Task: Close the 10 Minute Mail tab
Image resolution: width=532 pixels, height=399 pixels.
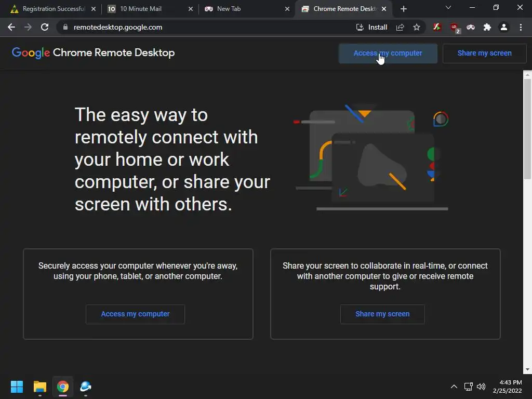Action: 191,9
